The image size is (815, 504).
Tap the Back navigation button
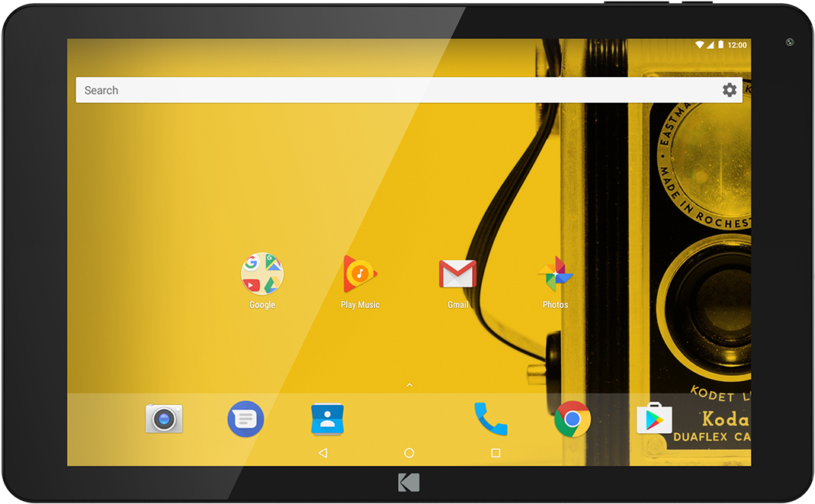[322, 453]
